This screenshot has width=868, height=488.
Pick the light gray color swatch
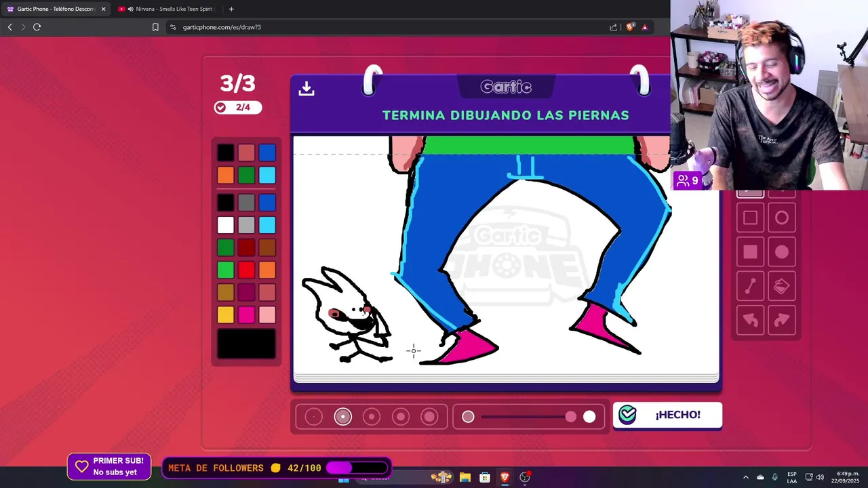tap(246, 225)
